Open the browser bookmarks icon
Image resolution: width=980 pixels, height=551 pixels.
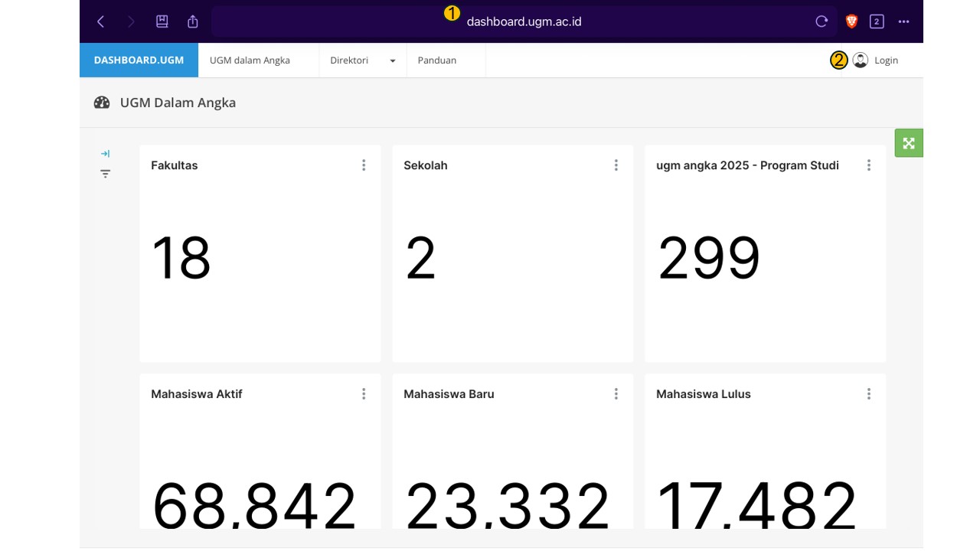tap(162, 21)
